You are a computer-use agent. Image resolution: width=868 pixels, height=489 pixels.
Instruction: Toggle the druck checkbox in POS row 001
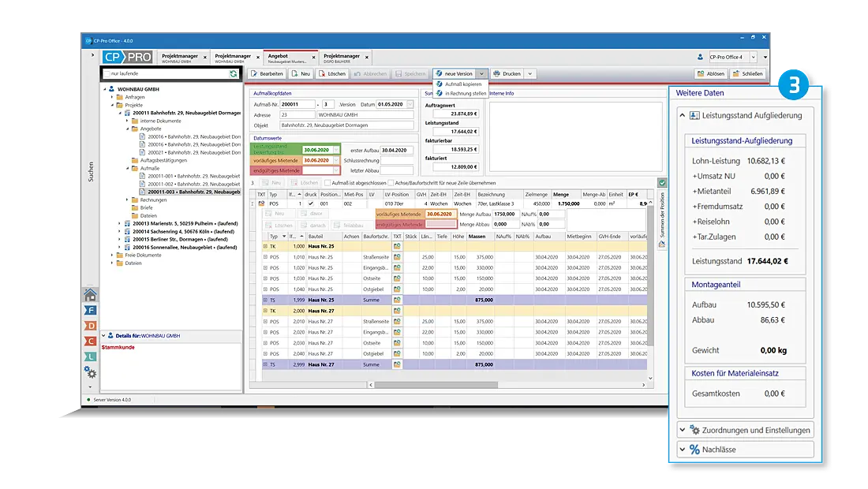[311, 203]
